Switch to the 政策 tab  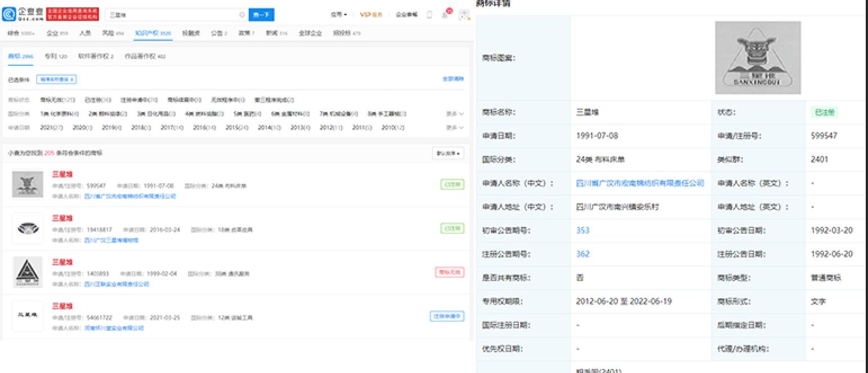pos(247,33)
